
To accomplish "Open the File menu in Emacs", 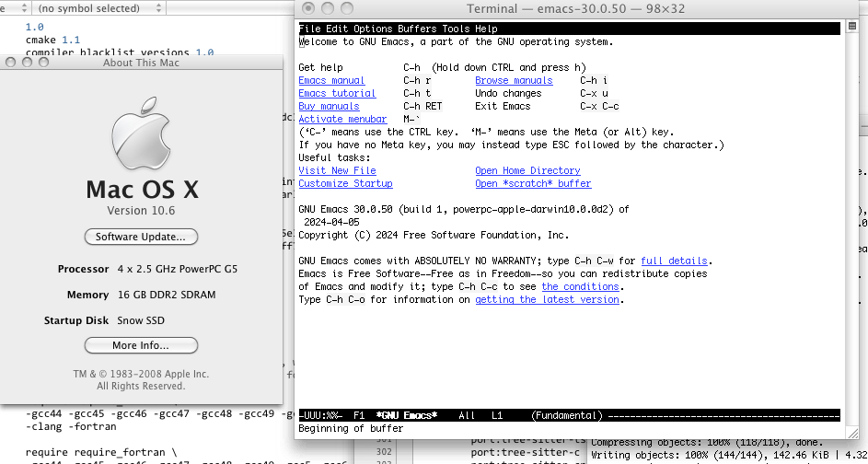I will tap(309, 29).
